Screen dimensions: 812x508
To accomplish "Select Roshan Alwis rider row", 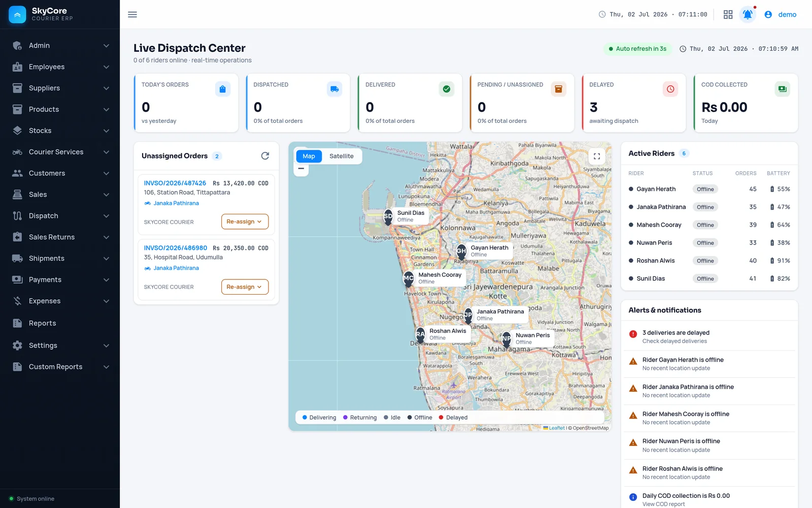I will click(709, 261).
